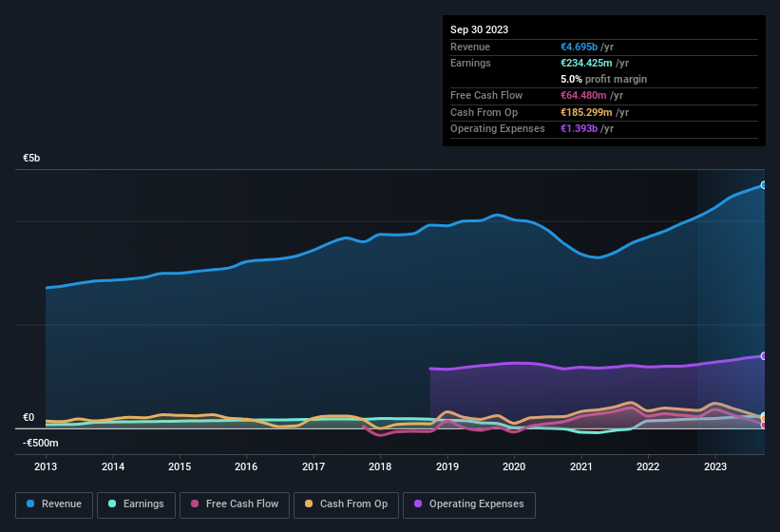Click the €5b y-axis label
This screenshot has width=780, height=532.
coord(31,158)
